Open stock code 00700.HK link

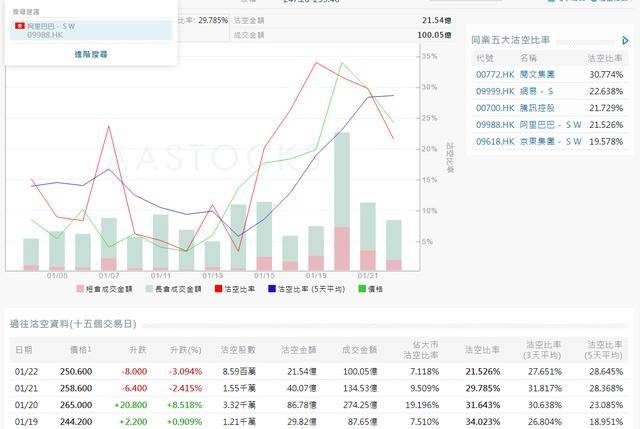pyautogui.click(x=495, y=108)
